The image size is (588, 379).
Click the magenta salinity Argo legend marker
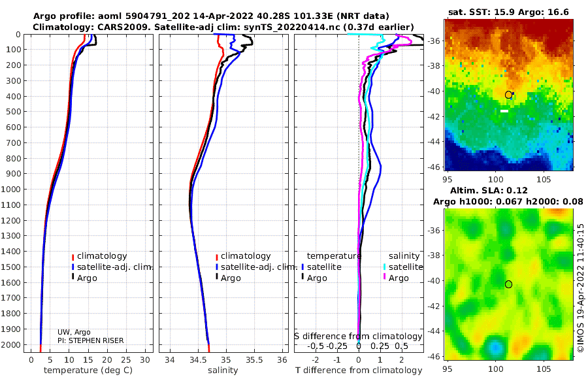click(x=384, y=277)
